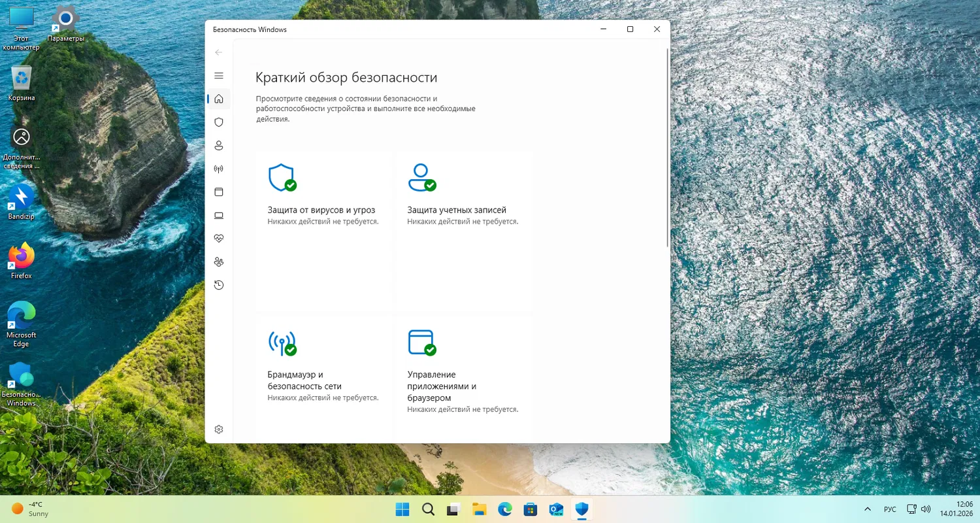Open 'Брандмауэр и безопасность сети' tile
The image size is (980, 523).
click(x=304, y=380)
